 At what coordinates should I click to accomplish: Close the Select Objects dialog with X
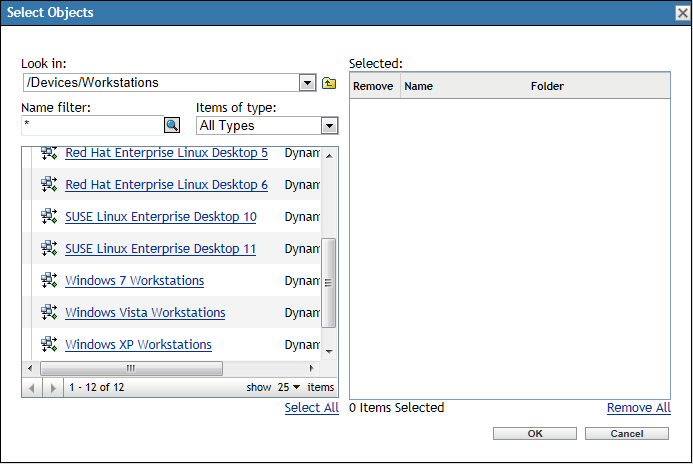click(683, 13)
